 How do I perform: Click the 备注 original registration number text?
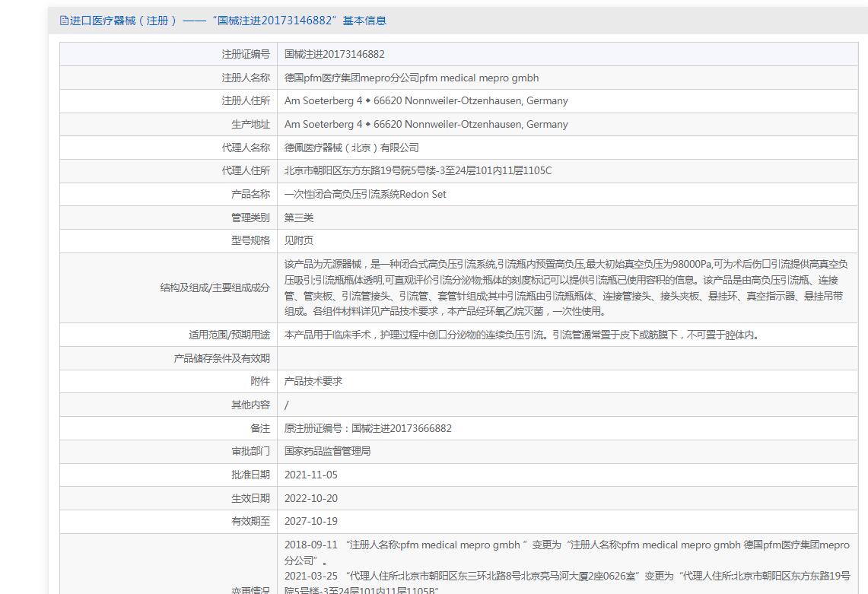point(367,428)
